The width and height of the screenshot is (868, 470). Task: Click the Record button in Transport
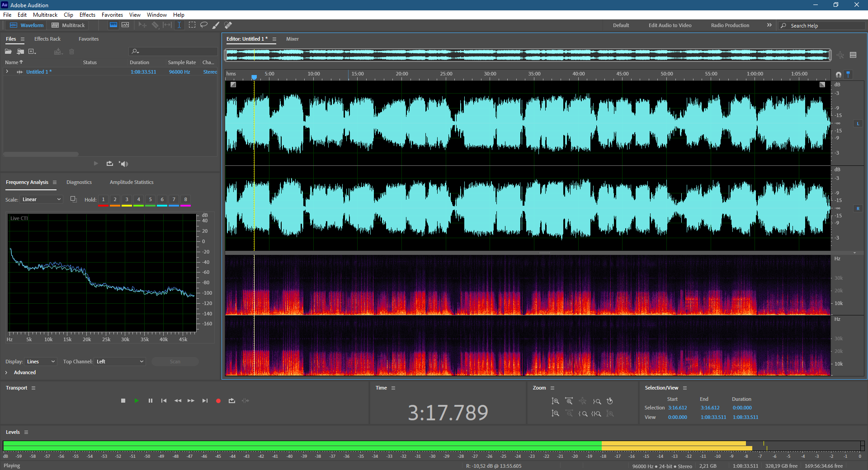218,401
